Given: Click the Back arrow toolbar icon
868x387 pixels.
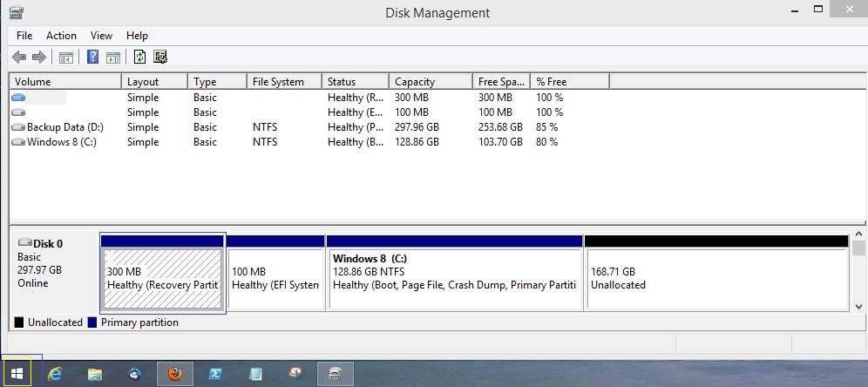Looking at the screenshot, I should click(19, 57).
